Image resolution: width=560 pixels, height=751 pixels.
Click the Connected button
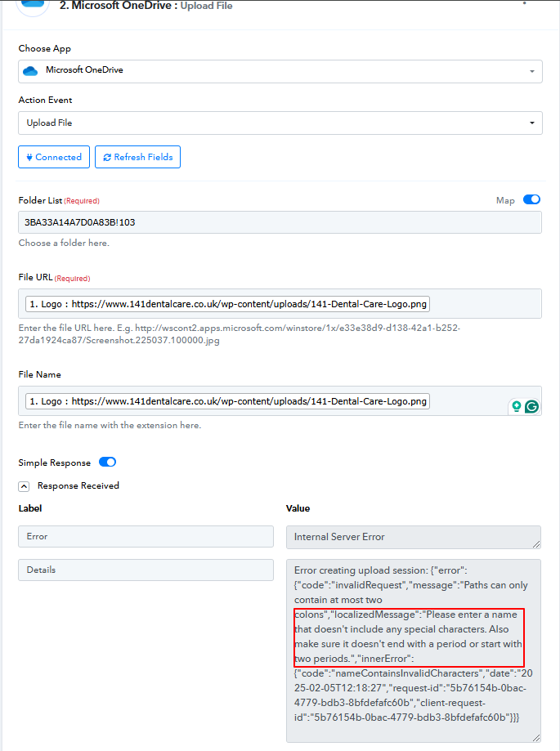pyautogui.click(x=54, y=157)
